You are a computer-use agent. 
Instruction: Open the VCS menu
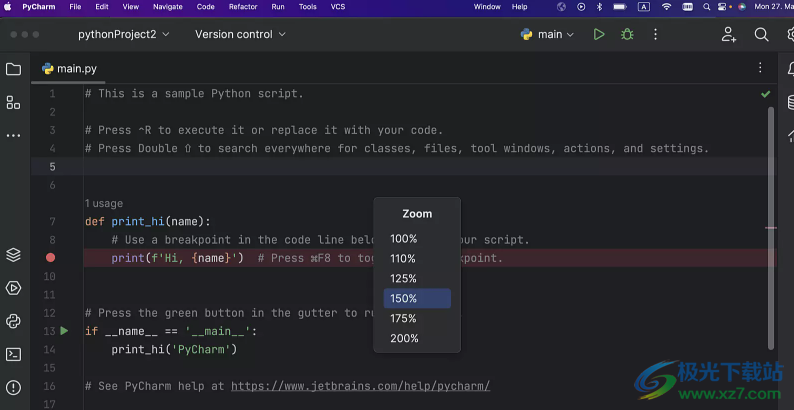point(338,7)
